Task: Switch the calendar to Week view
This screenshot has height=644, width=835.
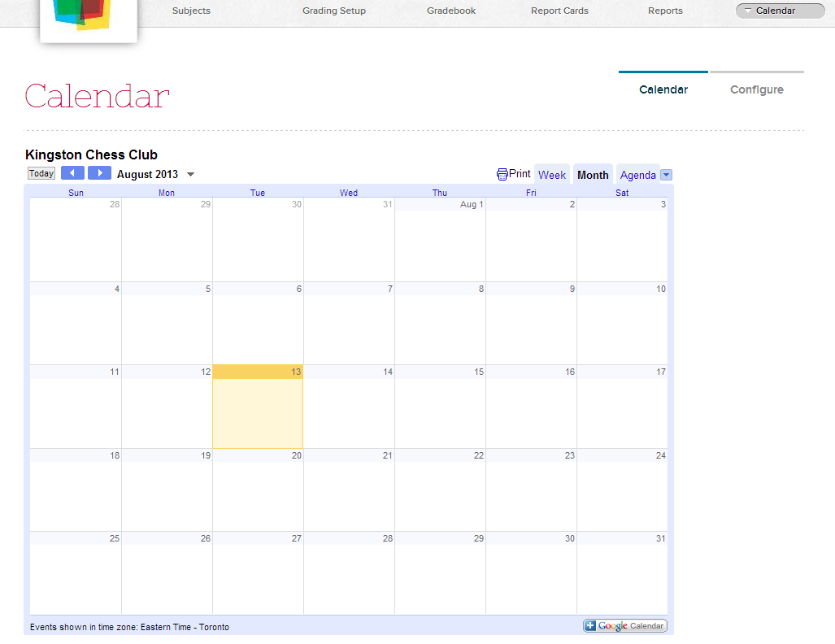Action: (x=552, y=174)
